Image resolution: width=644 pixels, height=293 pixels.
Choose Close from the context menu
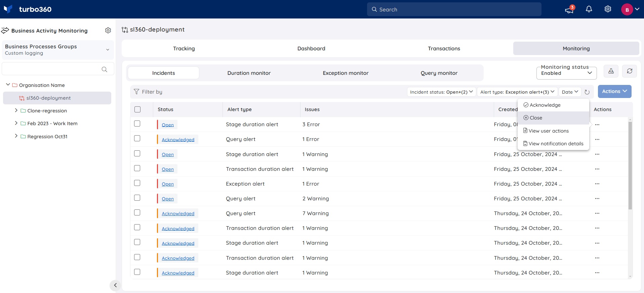coord(553,118)
